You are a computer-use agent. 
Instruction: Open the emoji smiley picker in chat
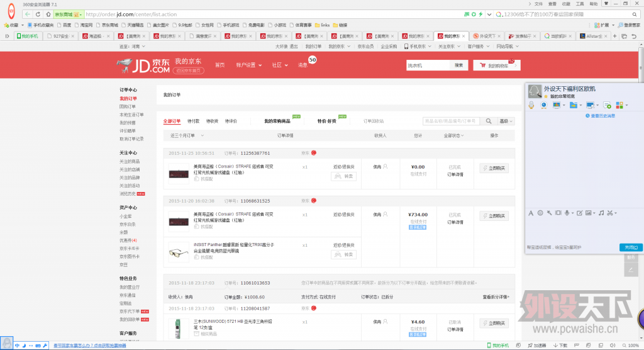point(540,213)
